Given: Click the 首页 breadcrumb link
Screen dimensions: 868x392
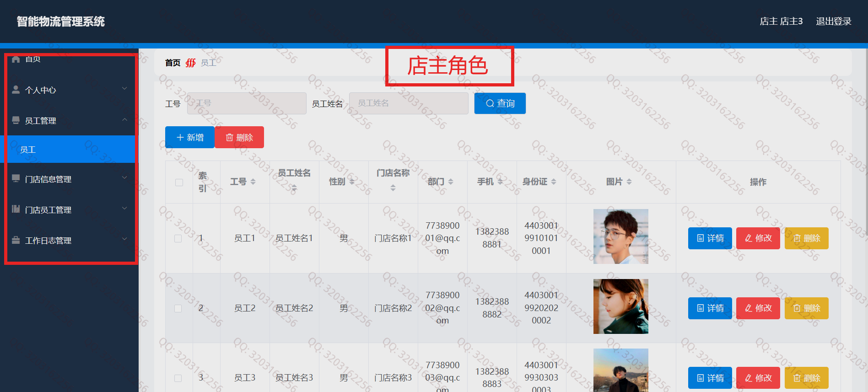Looking at the screenshot, I should click(x=173, y=63).
